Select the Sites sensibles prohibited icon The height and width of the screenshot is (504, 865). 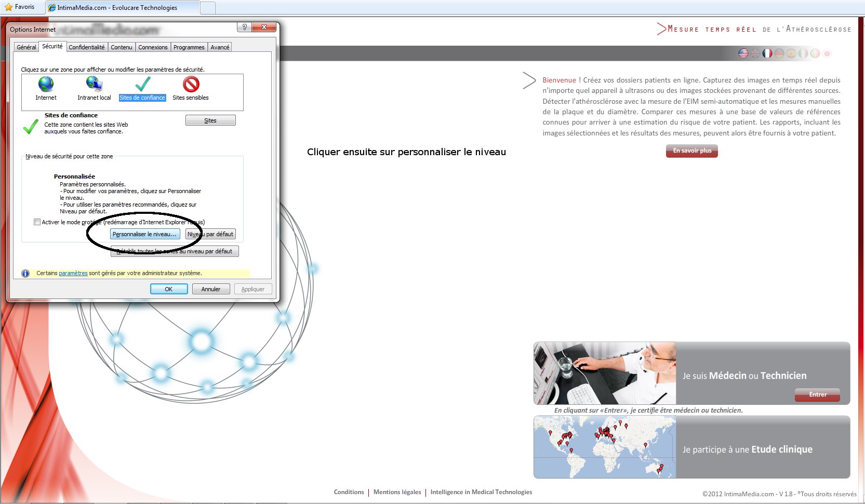pyautogui.click(x=191, y=84)
